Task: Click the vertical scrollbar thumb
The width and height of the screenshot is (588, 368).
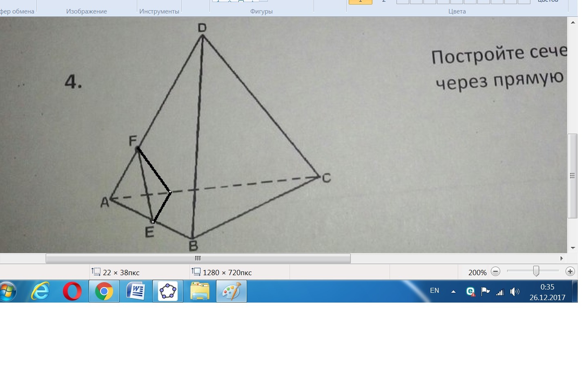Action: [573, 176]
